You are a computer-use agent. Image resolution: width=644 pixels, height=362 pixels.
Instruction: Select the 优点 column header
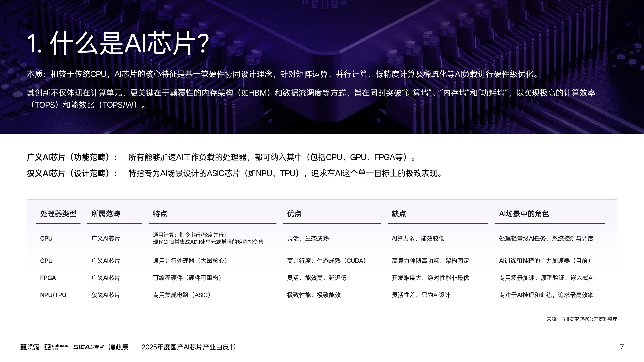pyautogui.click(x=294, y=214)
